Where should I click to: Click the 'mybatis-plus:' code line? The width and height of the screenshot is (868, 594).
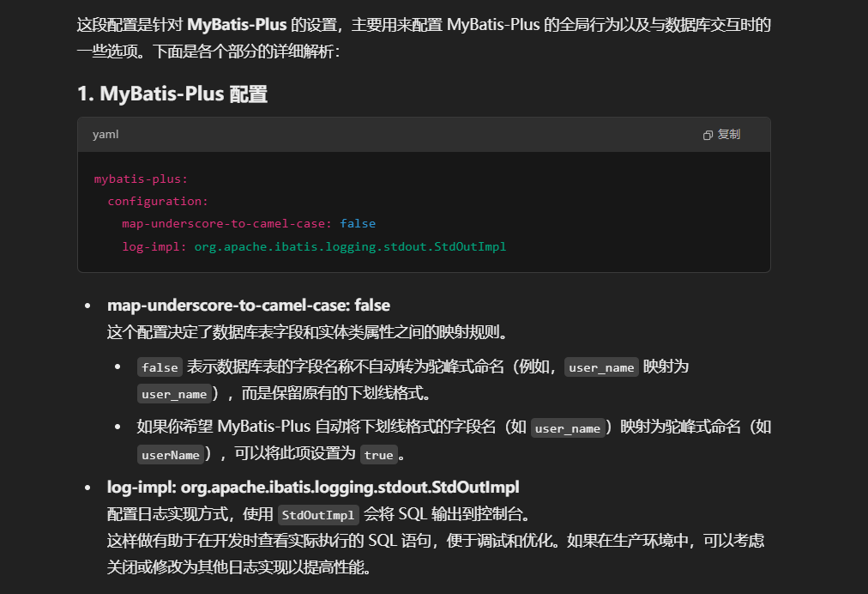[x=141, y=179]
